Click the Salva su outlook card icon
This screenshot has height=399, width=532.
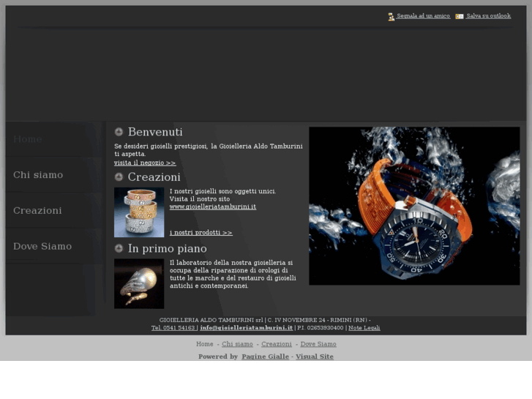click(460, 16)
